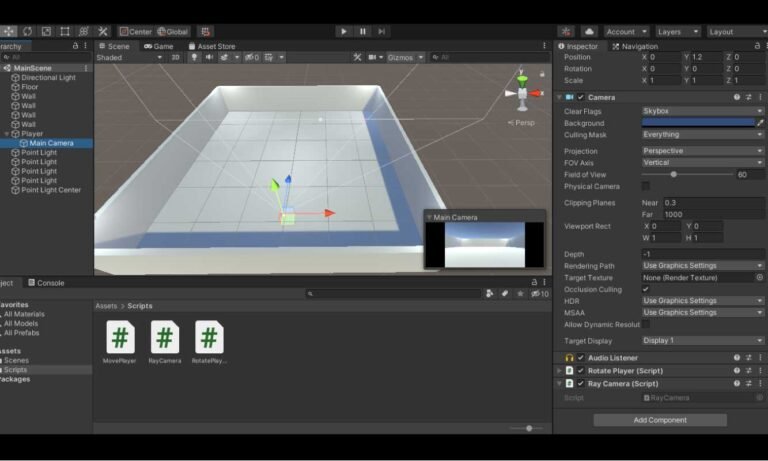Switch to the Asset Store tab

(x=212, y=46)
